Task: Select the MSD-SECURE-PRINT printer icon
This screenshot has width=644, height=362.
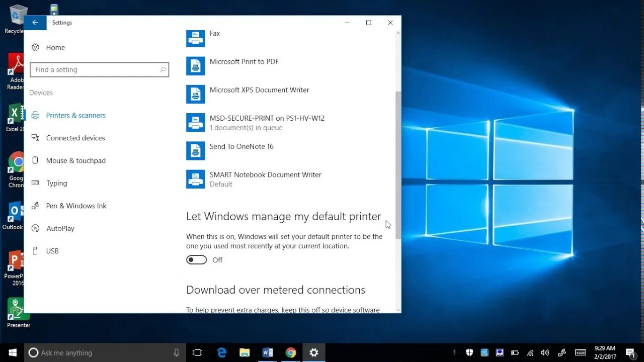Action: tap(195, 122)
